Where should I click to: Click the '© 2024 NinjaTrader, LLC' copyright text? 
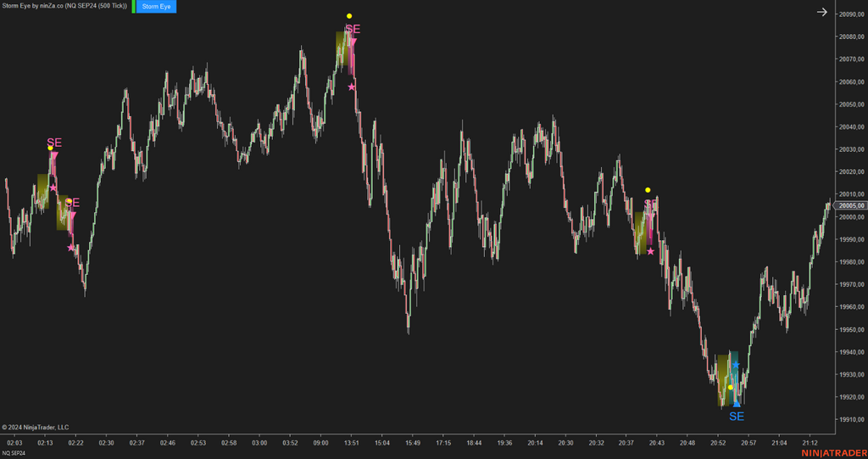pyautogui.click(x=36, y=428)
